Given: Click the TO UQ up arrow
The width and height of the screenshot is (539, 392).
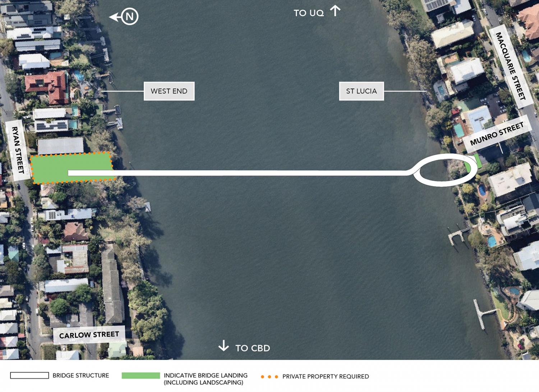Looking at the screenshot, I should [x=335, y=11].
